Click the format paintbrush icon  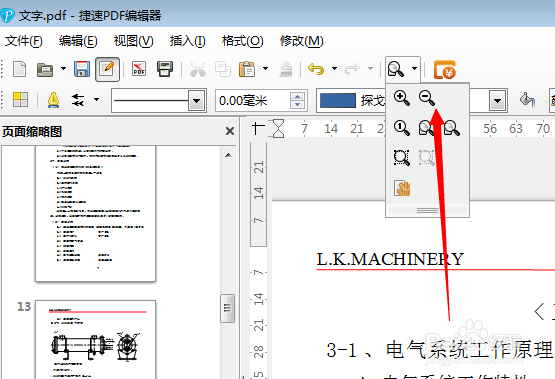click(286, 69)
